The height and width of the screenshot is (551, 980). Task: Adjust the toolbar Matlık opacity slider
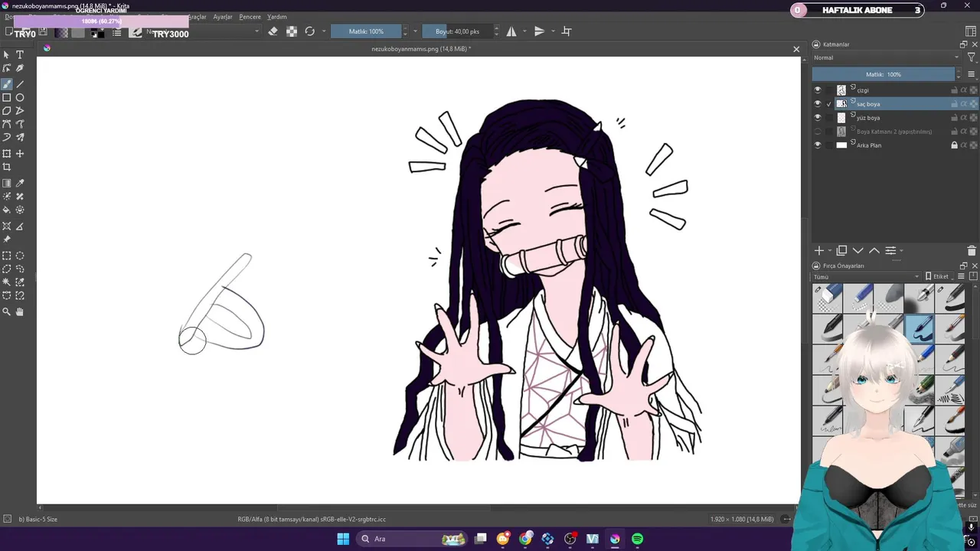(366, 31)
